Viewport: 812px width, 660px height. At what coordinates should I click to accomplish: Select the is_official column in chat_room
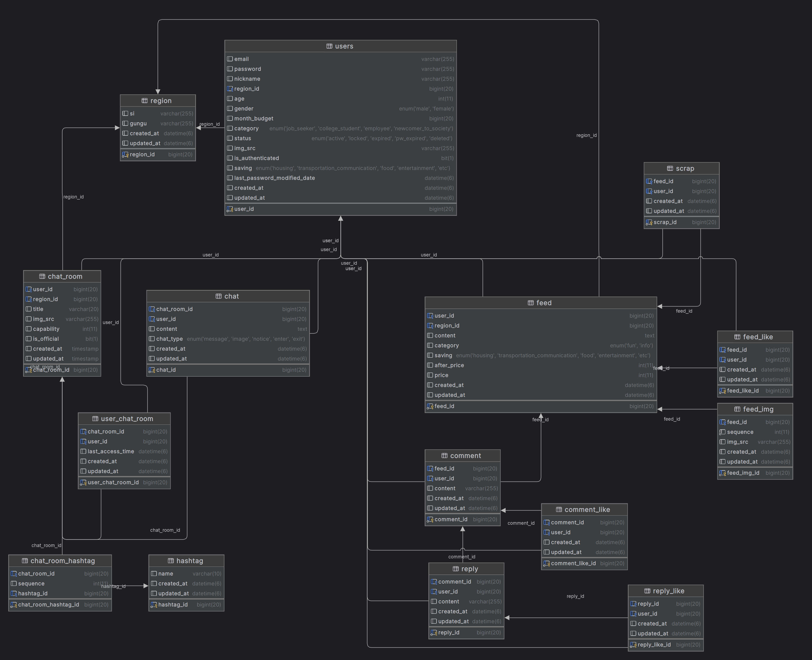point(62,339)
